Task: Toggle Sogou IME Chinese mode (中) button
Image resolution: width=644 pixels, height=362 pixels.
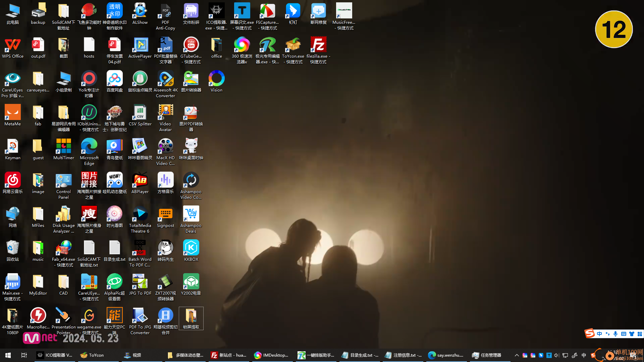Action: [599, 334]
